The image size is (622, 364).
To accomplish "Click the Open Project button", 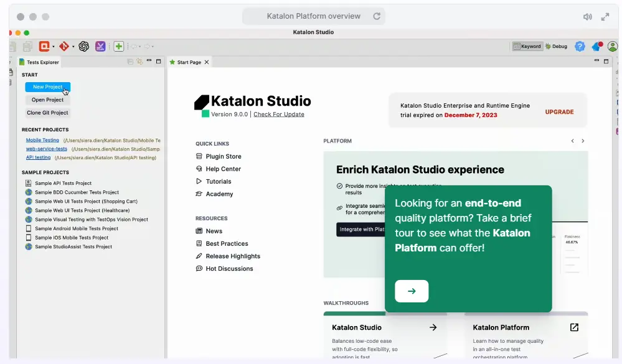I will coord(47,100).
